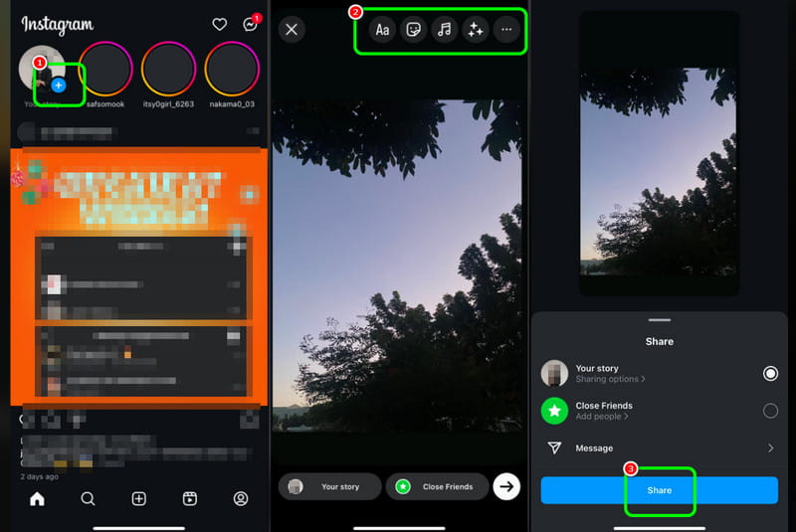This screenshot has height=532, width=796.
Task: View safsomook's story thumbnail
Action: tap(105, 69)
